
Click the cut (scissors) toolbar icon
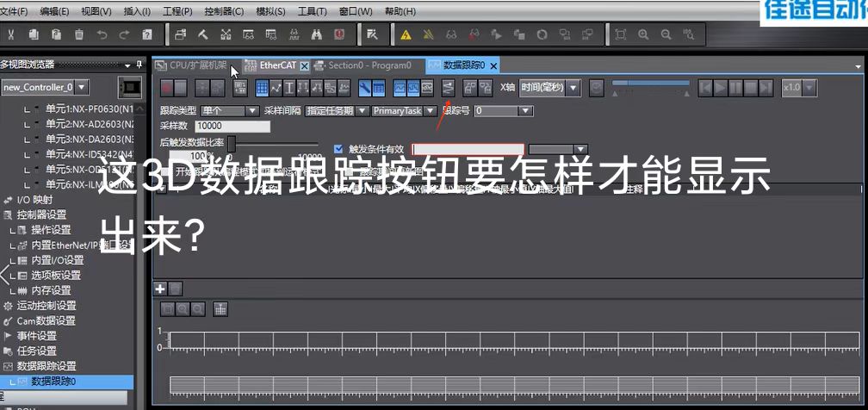click(x=10, y=34)
